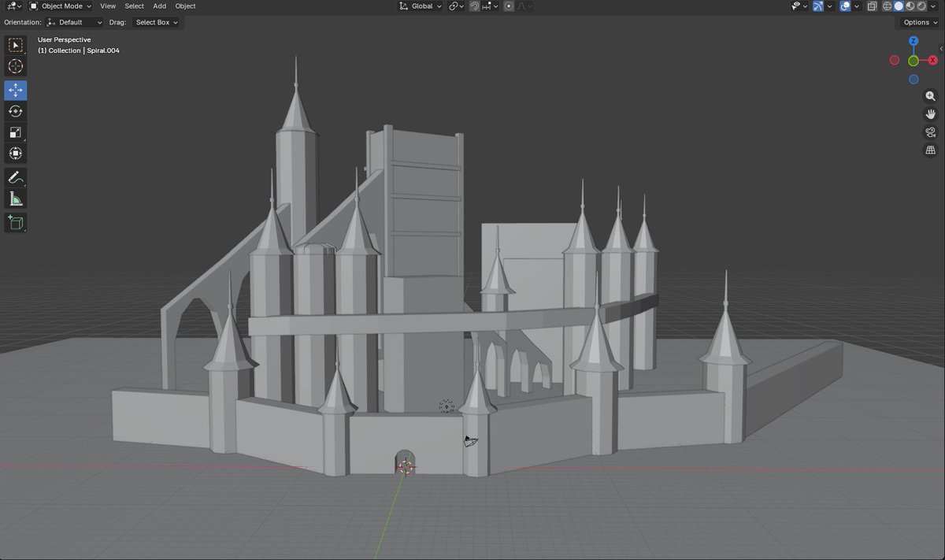Open the snapping options dropdown
945x560 pixels.
(x=489, y=6)
